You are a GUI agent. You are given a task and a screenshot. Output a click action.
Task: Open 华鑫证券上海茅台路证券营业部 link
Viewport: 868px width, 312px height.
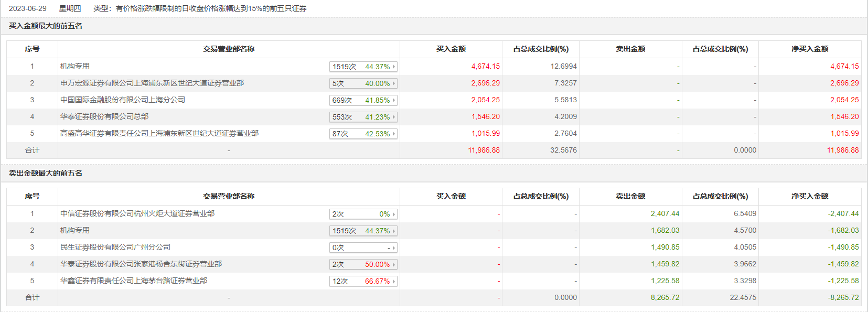134,281
